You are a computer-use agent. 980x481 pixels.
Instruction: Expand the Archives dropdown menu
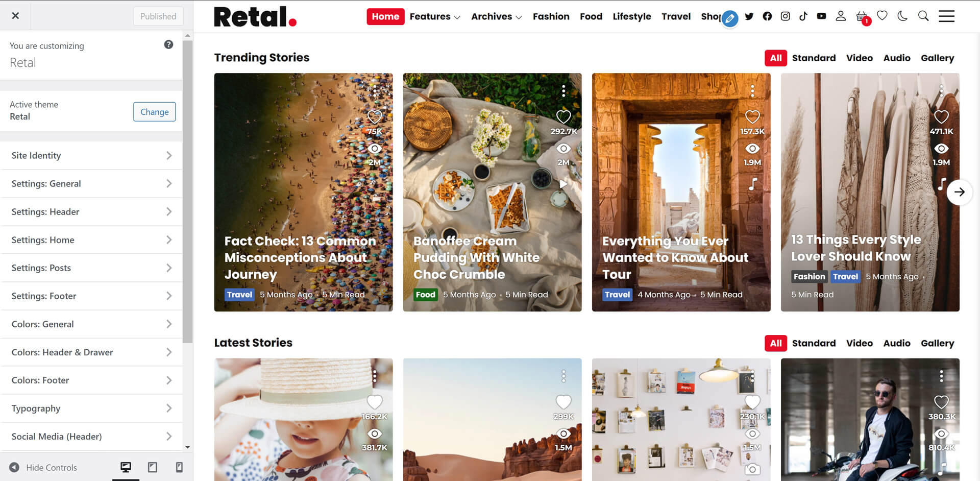pyautogui.click(x=496, y=16)
